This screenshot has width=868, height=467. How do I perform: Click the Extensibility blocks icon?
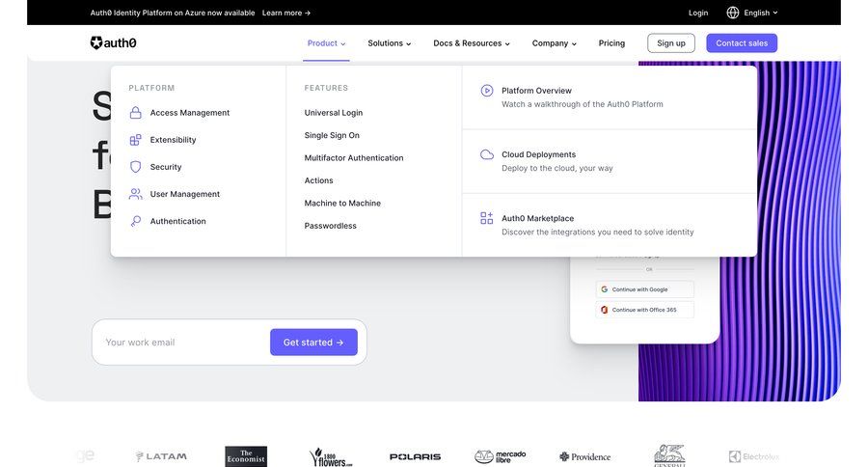[136, 140]
